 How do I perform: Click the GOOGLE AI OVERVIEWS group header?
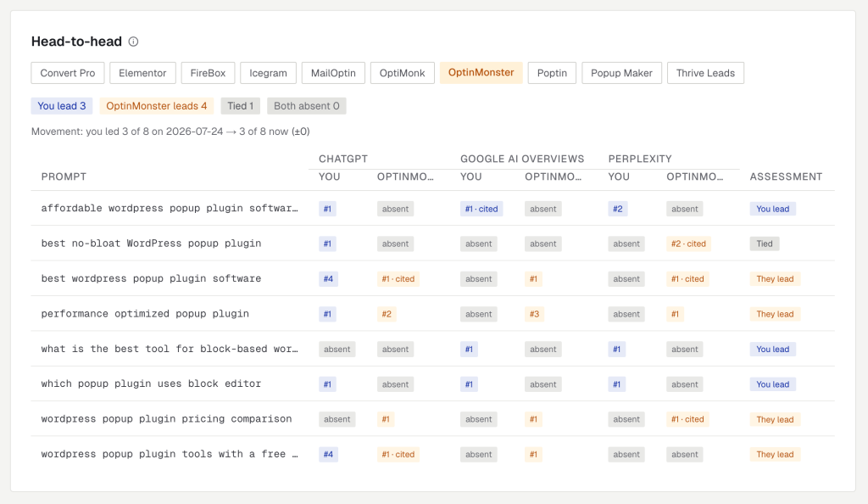click(x=522, y=159)
